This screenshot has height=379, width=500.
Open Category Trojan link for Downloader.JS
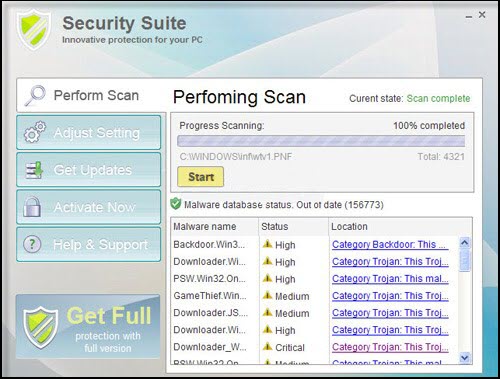390,313
